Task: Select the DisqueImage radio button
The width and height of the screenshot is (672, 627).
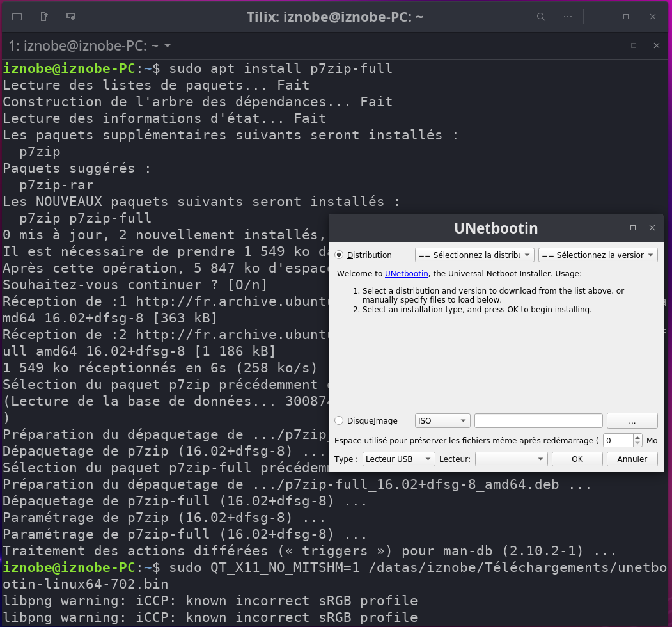Action: coord(339,420)
